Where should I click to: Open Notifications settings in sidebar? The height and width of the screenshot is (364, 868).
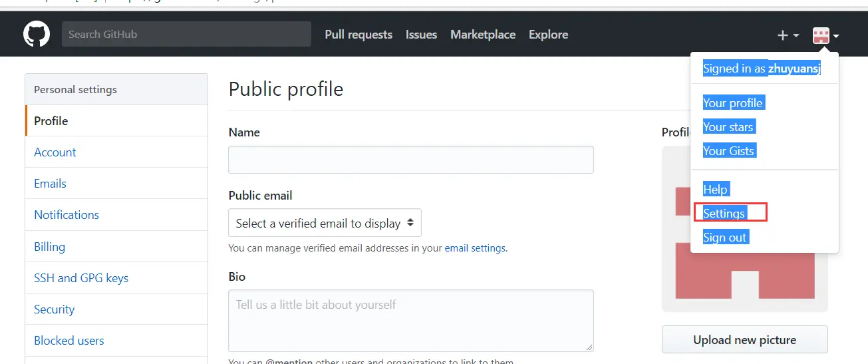116,214
